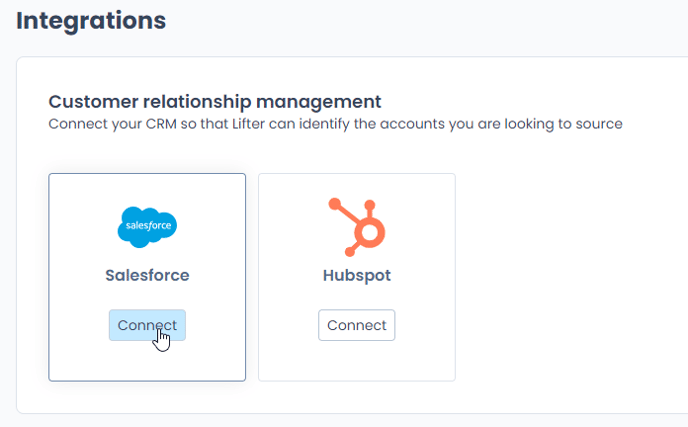Click the word 'CRM' in the description

(161, 124)
